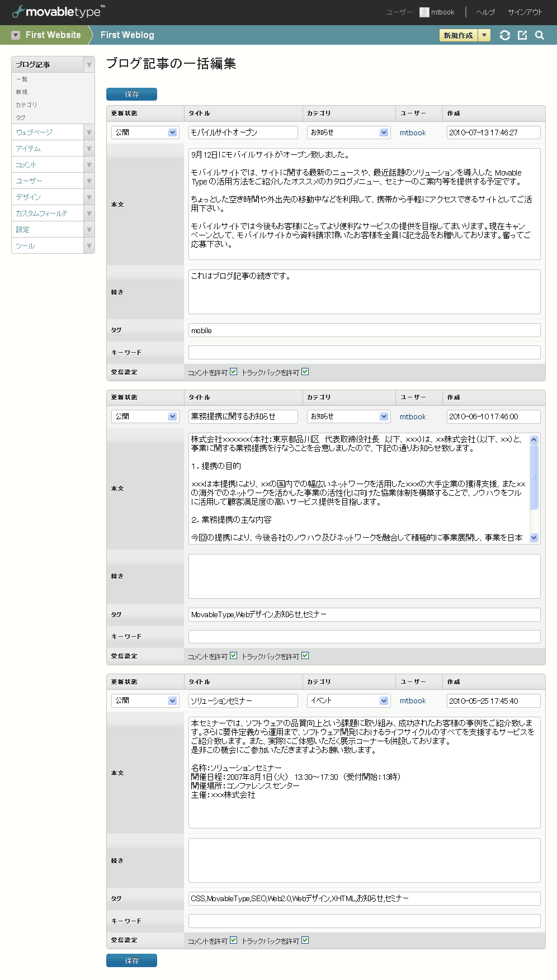This screenshot has height=980, width=557.
Task: Focus the モバイルサイトオープン title field
Action: tap(243, 132)
